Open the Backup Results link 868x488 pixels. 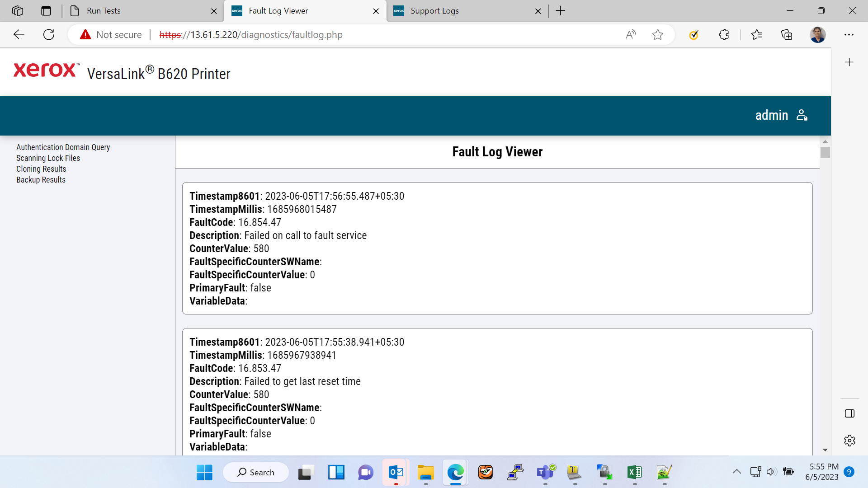point(41,180)
